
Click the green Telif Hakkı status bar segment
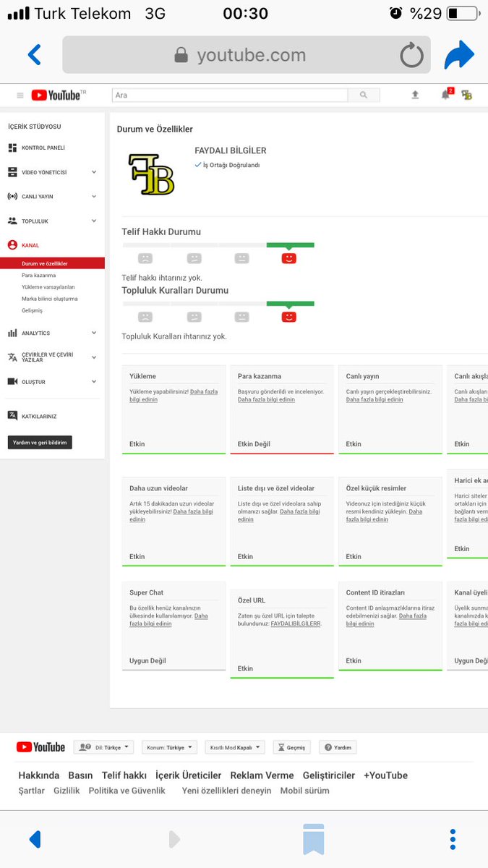pos(290,245)
